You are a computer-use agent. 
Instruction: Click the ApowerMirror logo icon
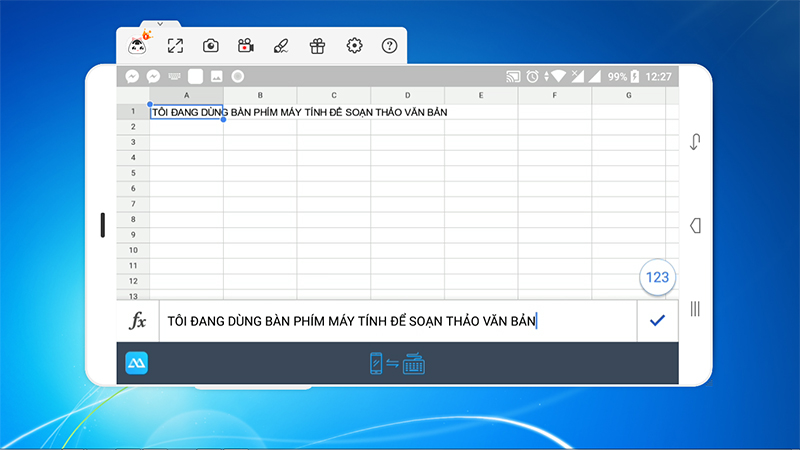[x=137, y=363]
